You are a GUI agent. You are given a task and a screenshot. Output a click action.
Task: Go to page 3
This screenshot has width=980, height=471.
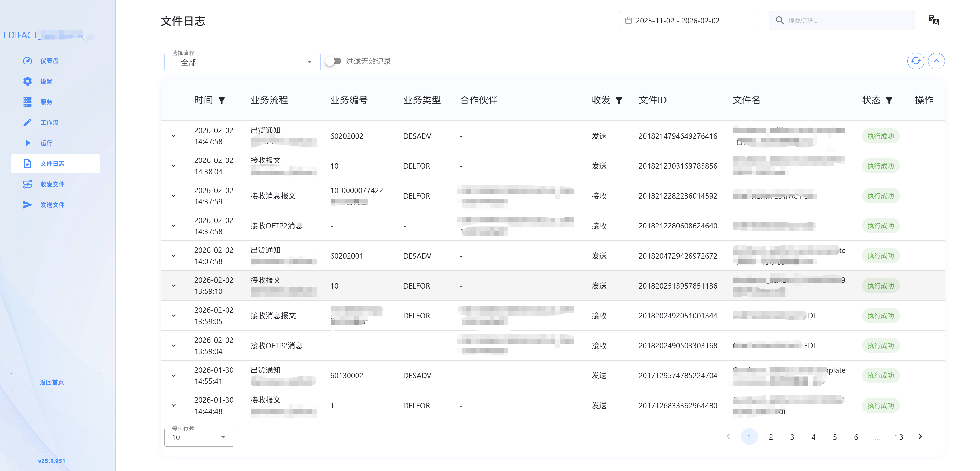792,437
